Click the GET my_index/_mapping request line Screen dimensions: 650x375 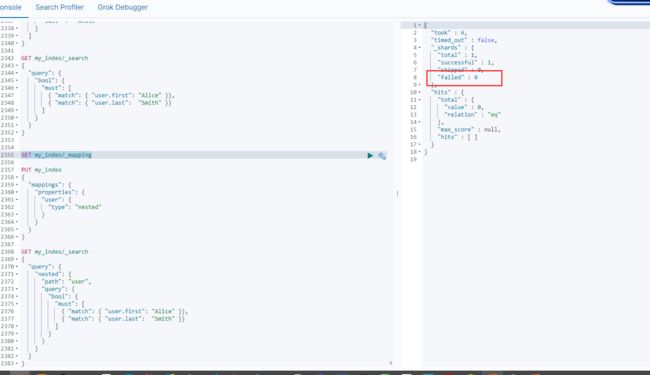[56, 155]
